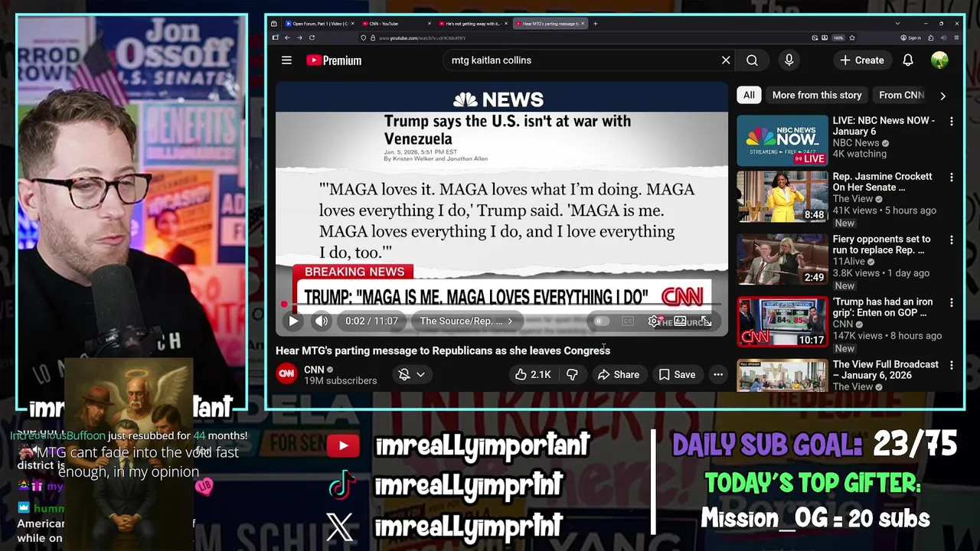Enter fullscreen mode in the video player

tap(706, 321)
